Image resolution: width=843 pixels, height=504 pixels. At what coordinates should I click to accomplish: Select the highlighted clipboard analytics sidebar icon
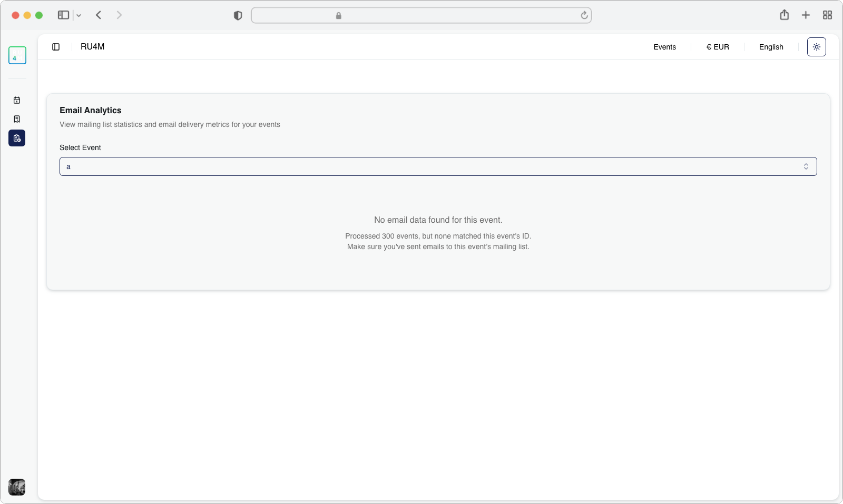[17, 138]
